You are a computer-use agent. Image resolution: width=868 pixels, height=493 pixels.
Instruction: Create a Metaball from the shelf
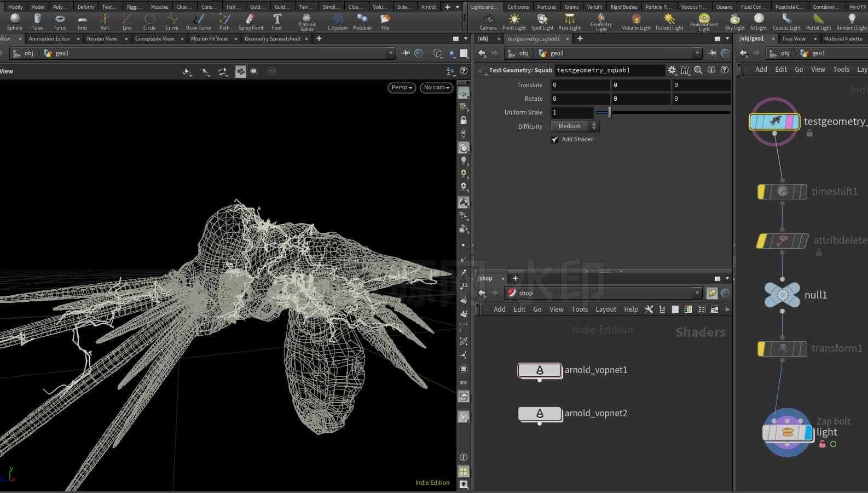pos(362,22)
